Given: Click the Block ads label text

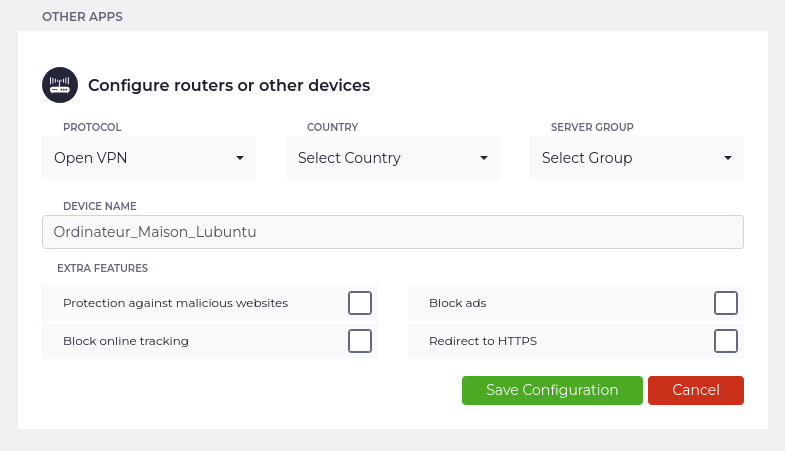Looking at the screenshot, I should (457, 303).
